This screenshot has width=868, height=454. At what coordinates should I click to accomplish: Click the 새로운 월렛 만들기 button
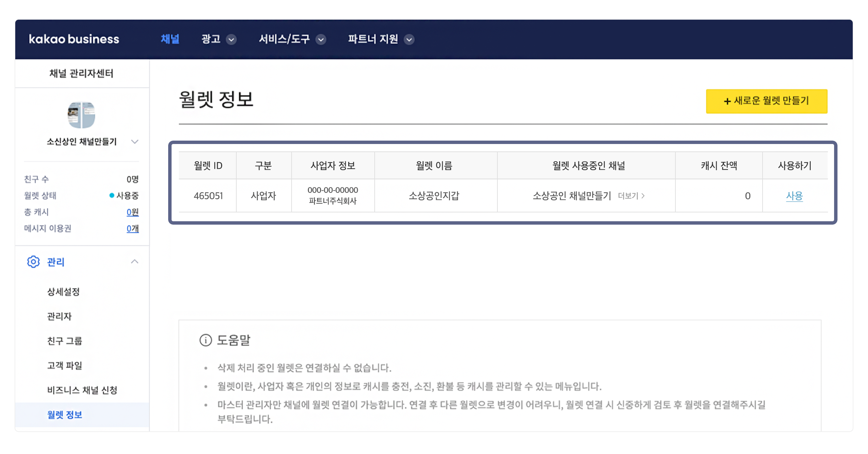[766, 101]
